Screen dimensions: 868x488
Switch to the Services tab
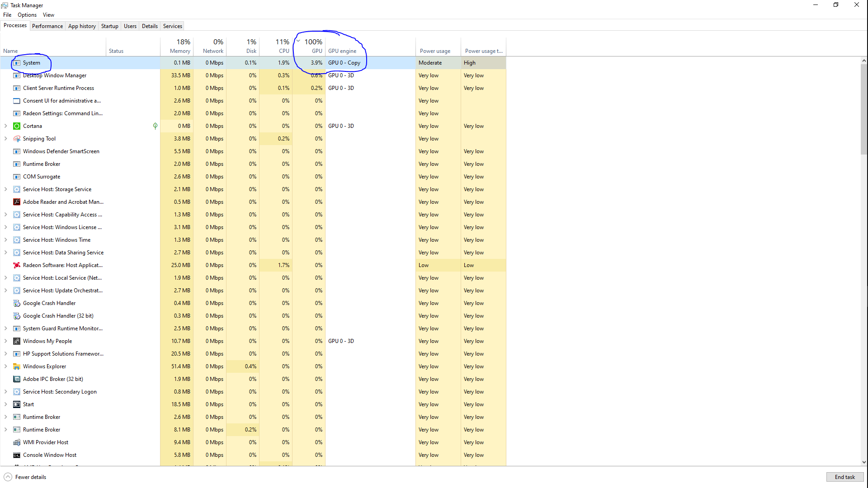click(173, 26)
